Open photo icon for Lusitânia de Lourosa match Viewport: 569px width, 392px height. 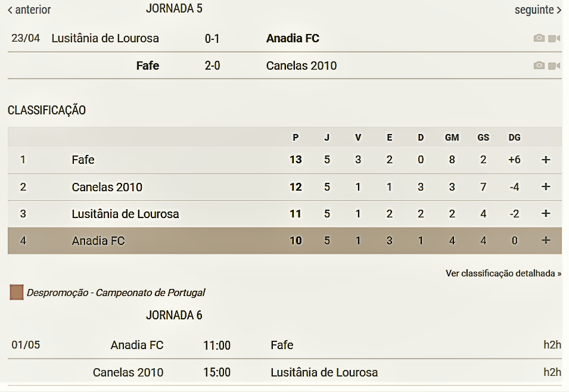click(x=539, y=38)
